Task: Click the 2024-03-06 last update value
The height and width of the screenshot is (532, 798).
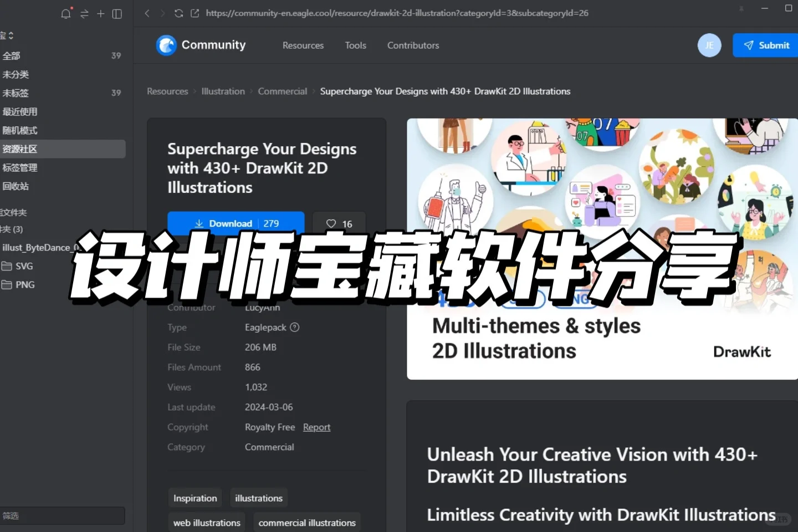Action: [x=269, y=407]
